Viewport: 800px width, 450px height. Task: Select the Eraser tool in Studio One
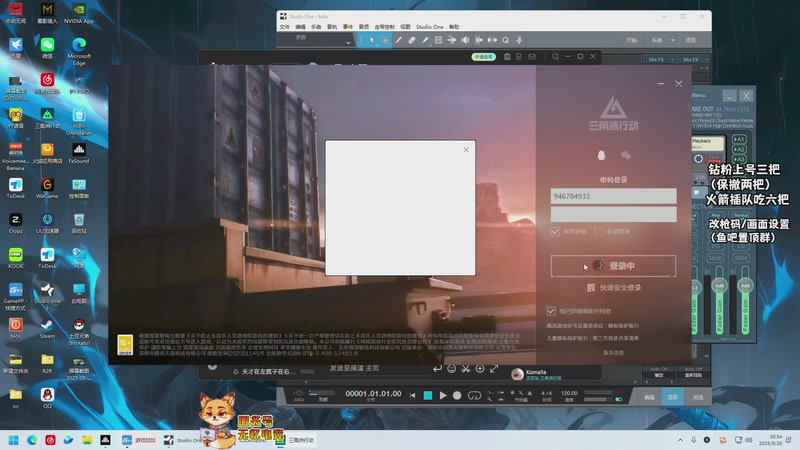click(412, 40)
